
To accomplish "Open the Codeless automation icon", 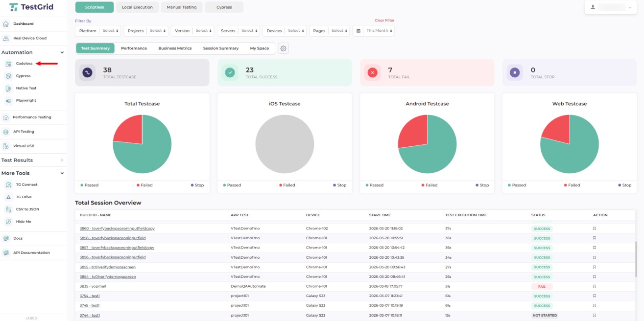I will pos(8,64).
